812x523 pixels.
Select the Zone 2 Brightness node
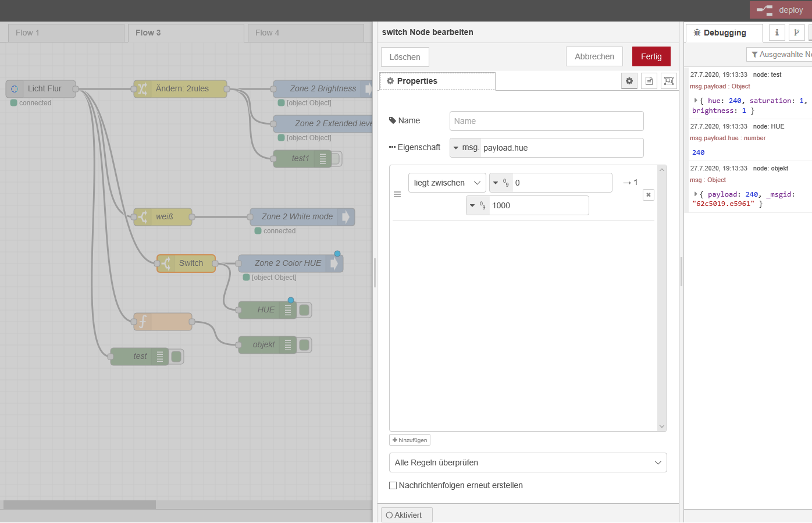(x=323, y=89)
